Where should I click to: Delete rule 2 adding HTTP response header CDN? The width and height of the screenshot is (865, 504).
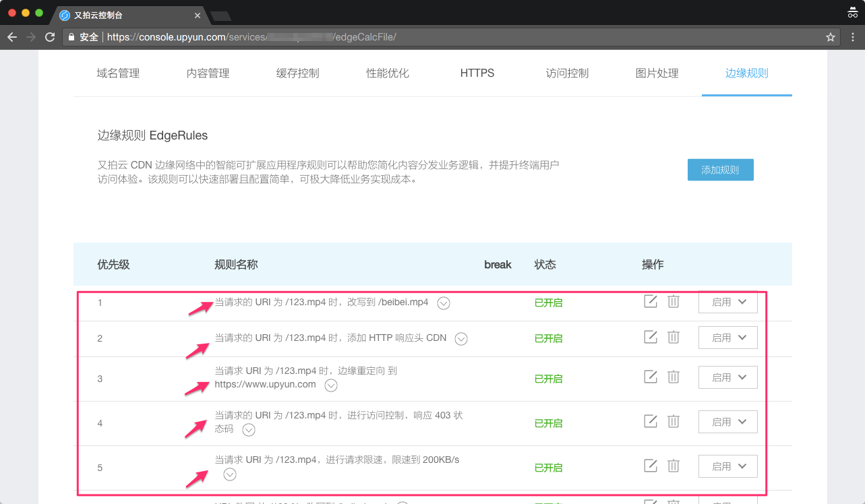[674, 337]
